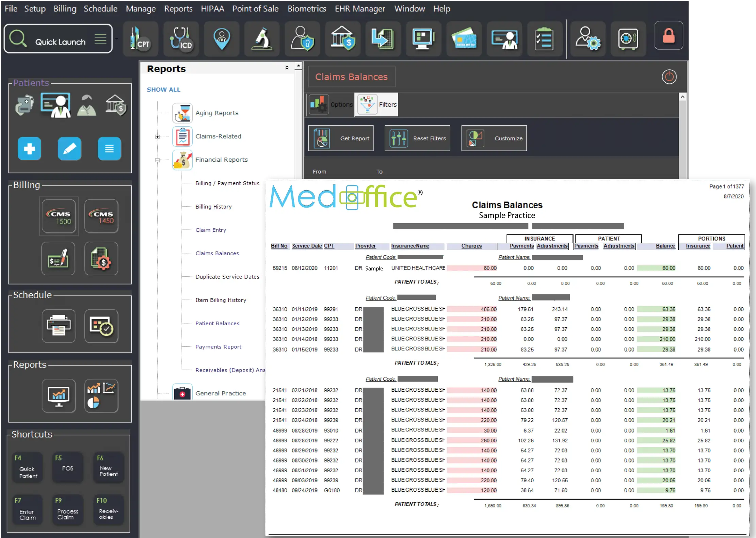This screenshot has height=538, width=756.
Task: Open the CMS 1450 billing form
Action: (101, 216)
